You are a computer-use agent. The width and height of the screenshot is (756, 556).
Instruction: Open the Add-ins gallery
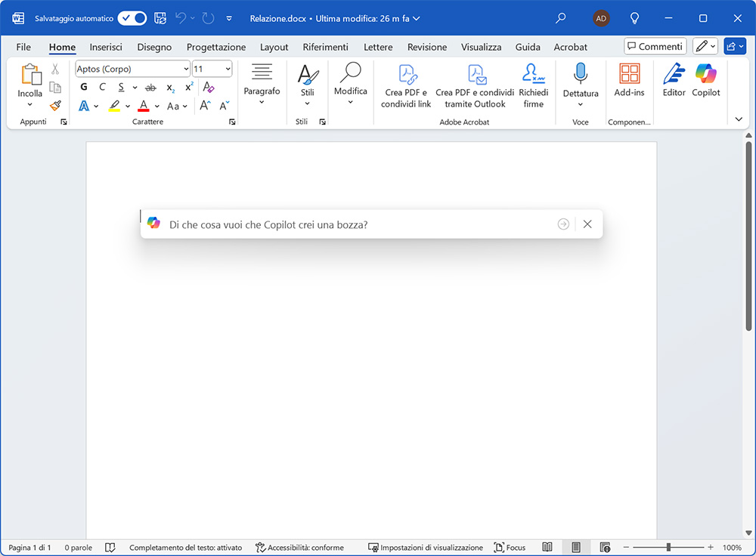click(629, 81)
